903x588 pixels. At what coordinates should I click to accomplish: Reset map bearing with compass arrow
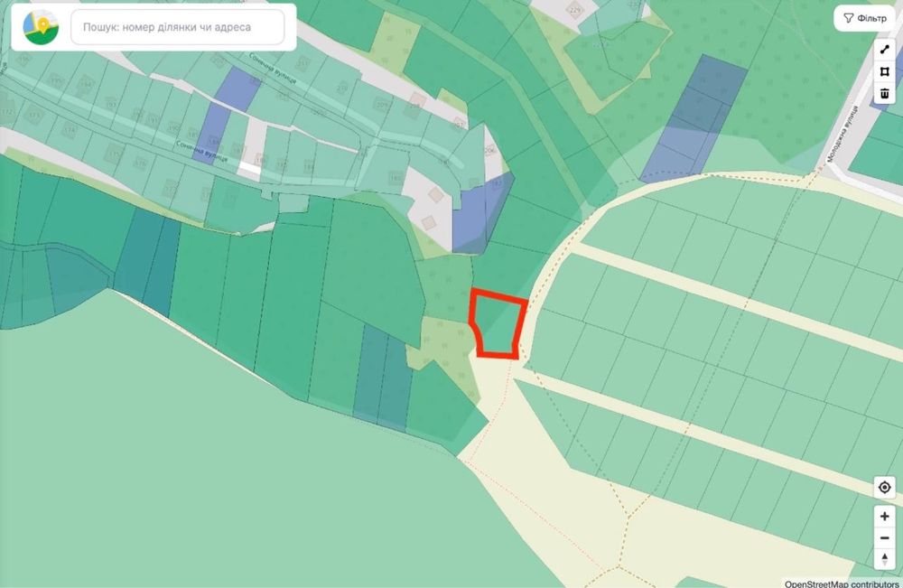click(x=885, y=559)
